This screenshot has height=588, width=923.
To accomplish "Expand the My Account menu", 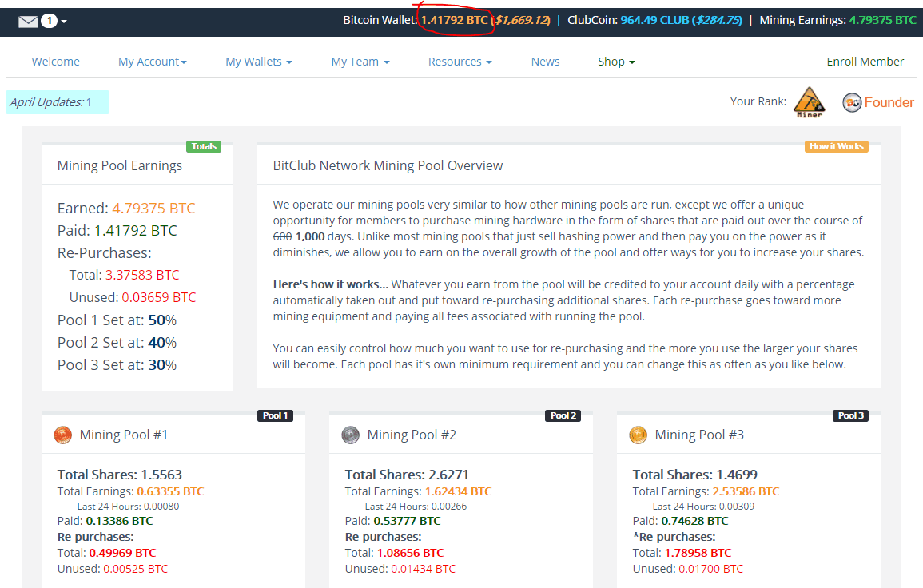I will [153, 62].
